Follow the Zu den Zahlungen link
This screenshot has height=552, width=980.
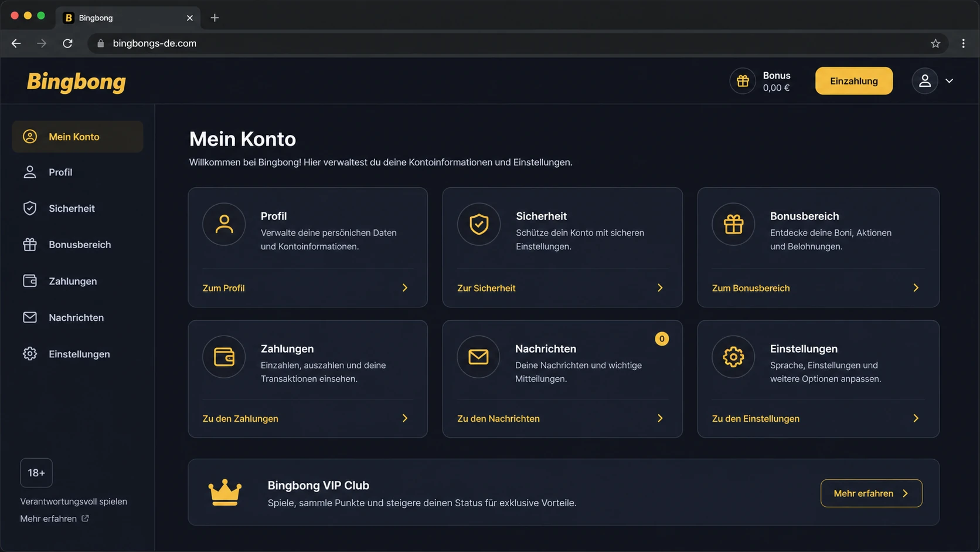240,418
